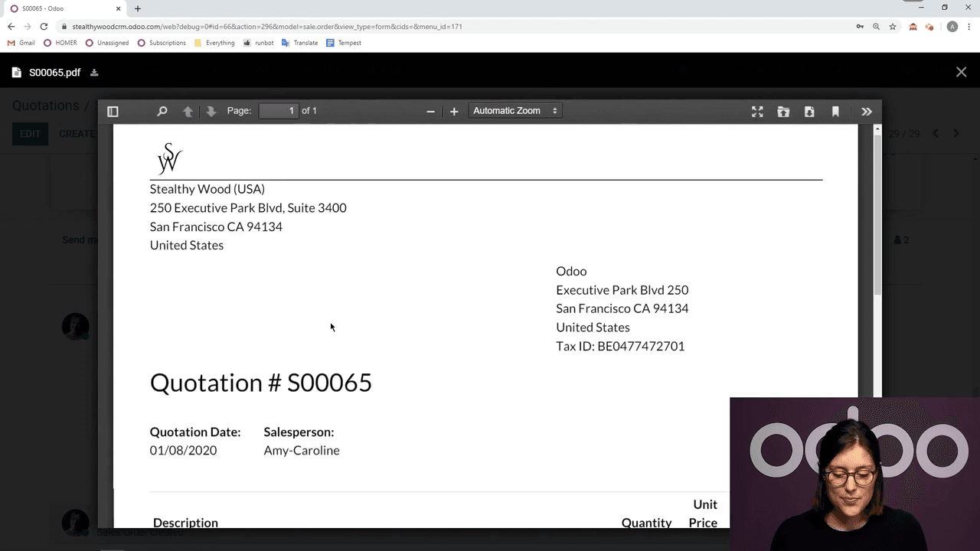Open the Automatic Zoom dropdown

pyautogui.click(x=515, y=111)
